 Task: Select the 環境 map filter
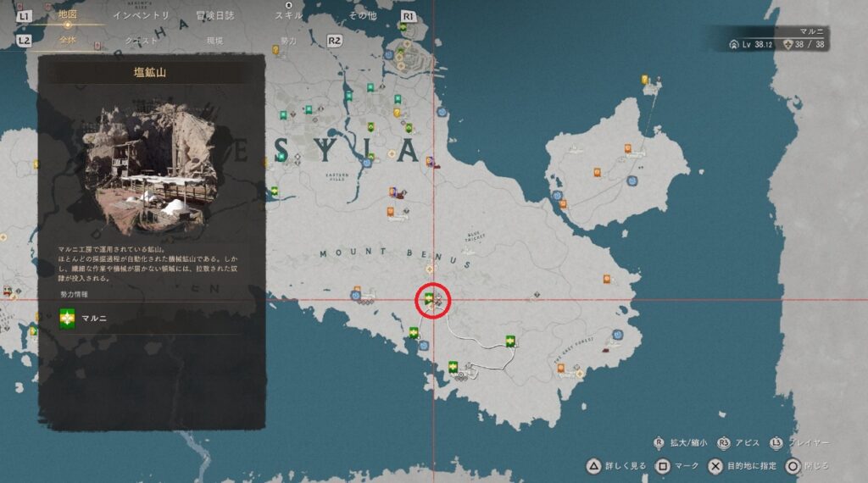click(214, 41)
